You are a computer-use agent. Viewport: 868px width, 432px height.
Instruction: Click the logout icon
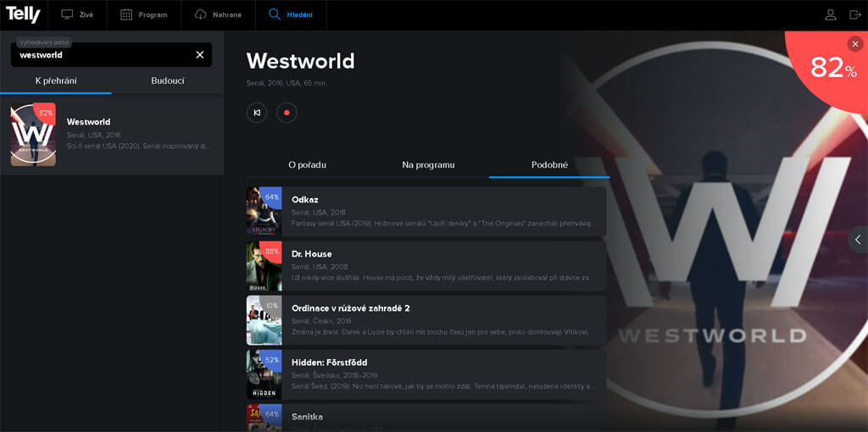(x=854, y=15)
